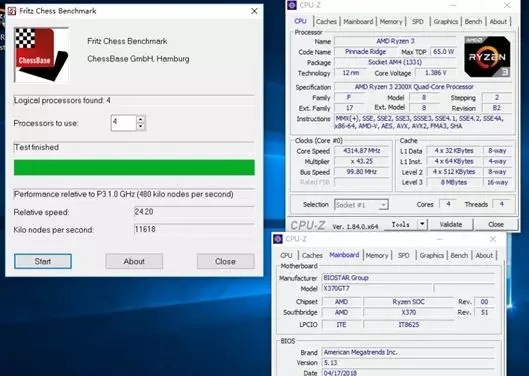
Task: Click the Max TDP value 65.0 W
Action: point(443,52)
